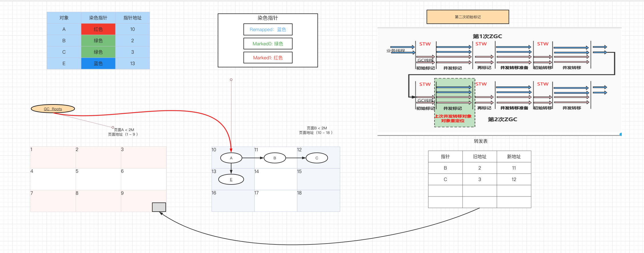Viewport: 644px width, 253px height.
Task: Click the blue 蓝色 cell in row E
Action: 98,63
